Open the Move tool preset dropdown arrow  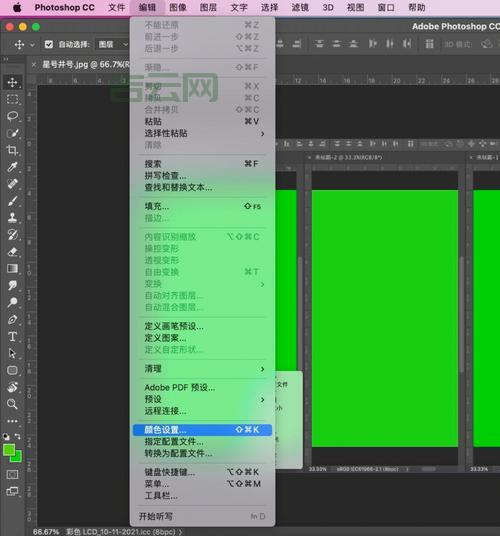[x=32, y=45]
